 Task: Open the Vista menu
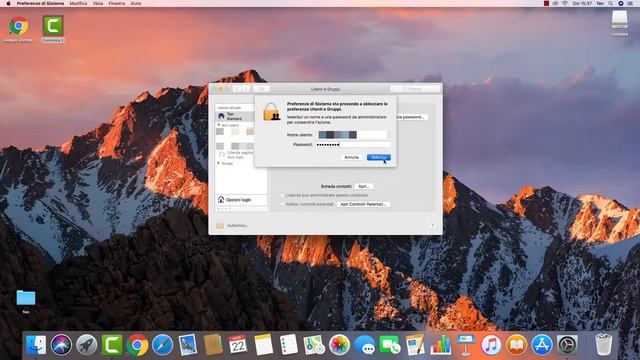[98, 3]
